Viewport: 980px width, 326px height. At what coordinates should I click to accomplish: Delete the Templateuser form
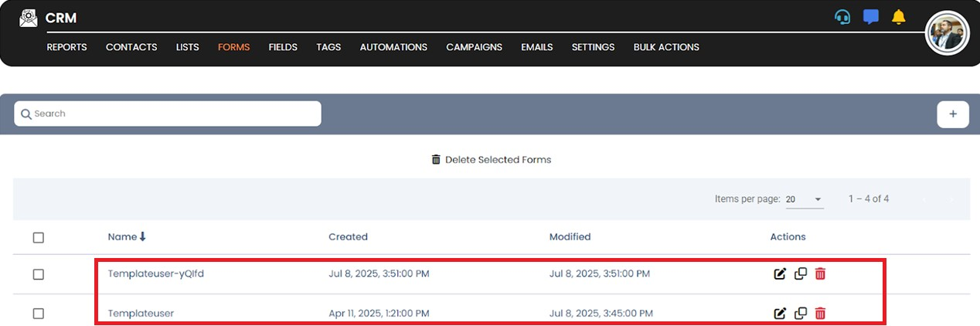tap(820, 313)
